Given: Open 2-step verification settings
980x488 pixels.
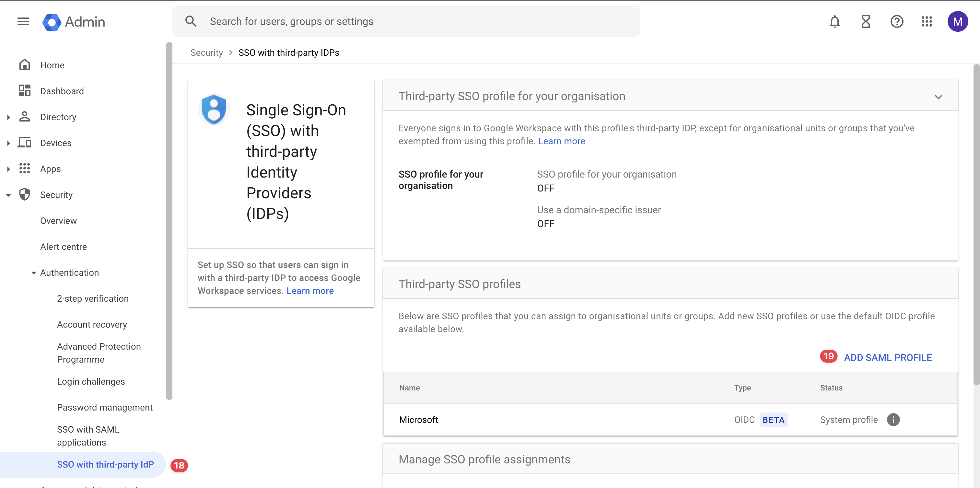Looking at the screenshot, I should coord(93,298).
